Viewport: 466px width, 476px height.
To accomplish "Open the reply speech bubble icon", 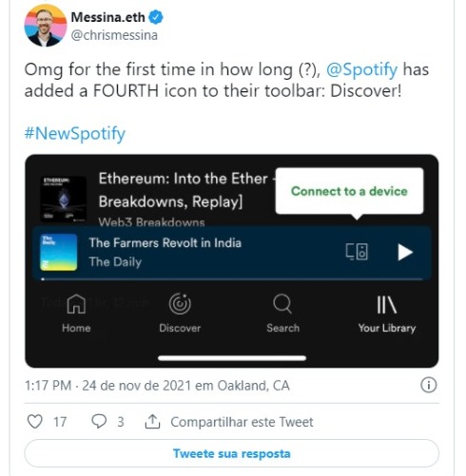I will coord(99,422).
